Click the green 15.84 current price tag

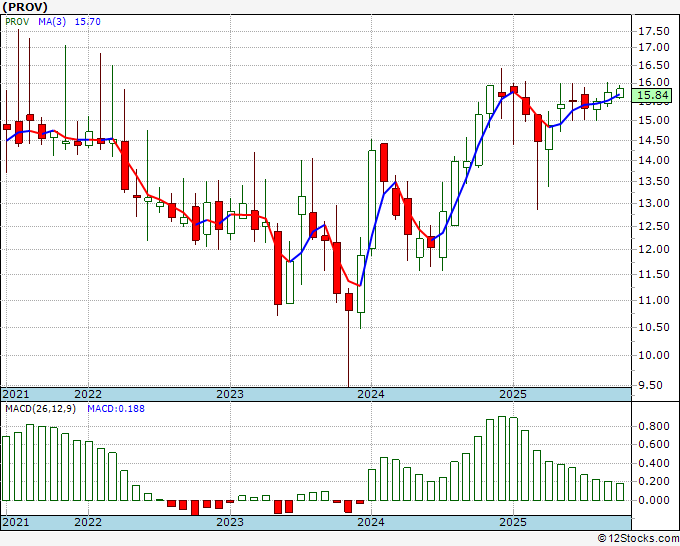click(654, 96)
